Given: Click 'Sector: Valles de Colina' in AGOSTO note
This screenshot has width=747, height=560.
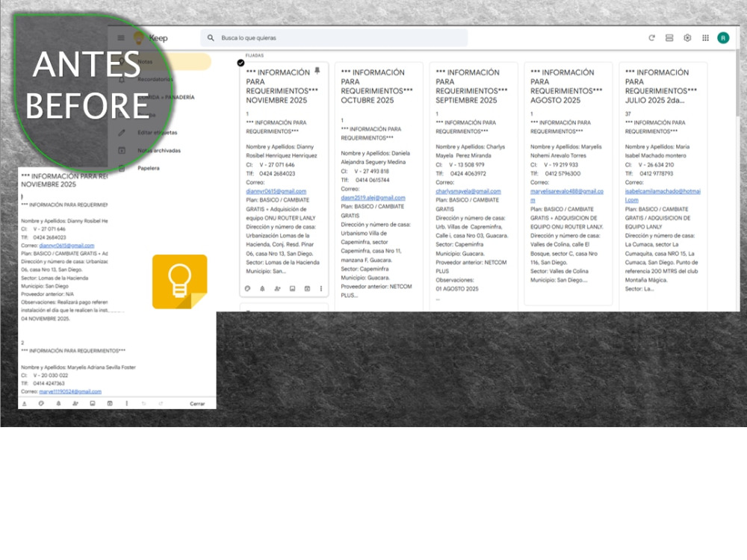Looking at the screenshot, I should click(x=560, y=272).
